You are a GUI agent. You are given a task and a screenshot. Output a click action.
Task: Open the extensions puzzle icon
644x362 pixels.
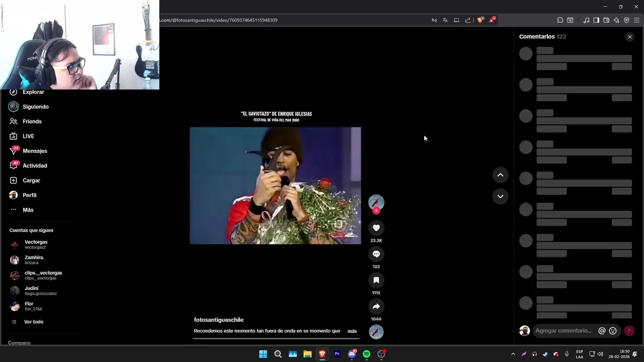coord(560,20)
